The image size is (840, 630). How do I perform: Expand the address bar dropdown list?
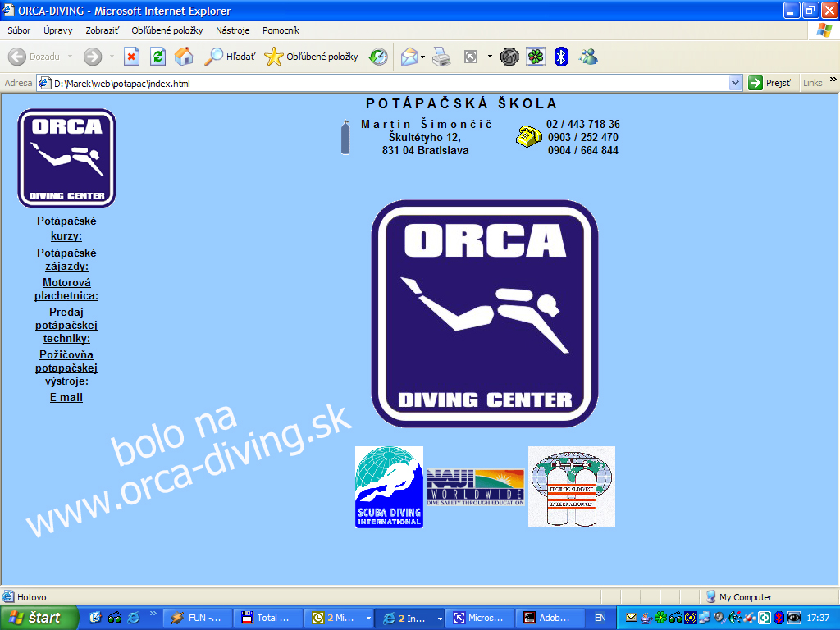pos(735,83)
